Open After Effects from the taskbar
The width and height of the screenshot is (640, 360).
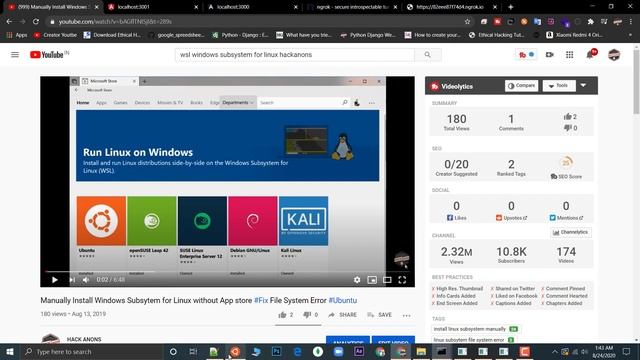pos(359,351)
